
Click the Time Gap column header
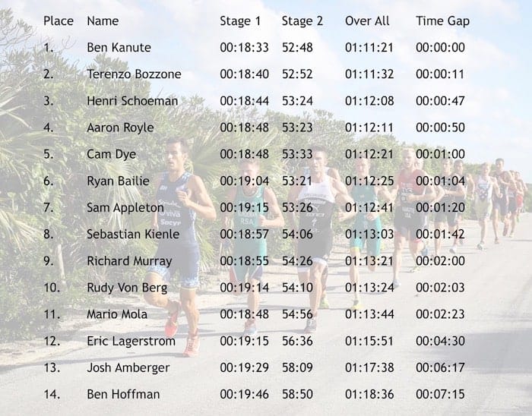pyautogui.click(x=442, y=21)
